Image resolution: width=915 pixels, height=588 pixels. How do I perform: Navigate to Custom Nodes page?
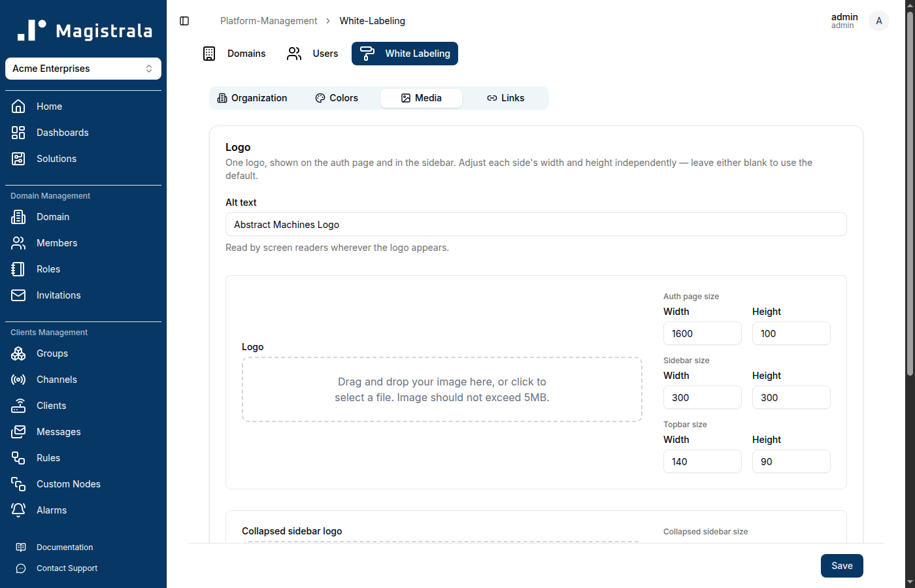(x=69, y=484)
